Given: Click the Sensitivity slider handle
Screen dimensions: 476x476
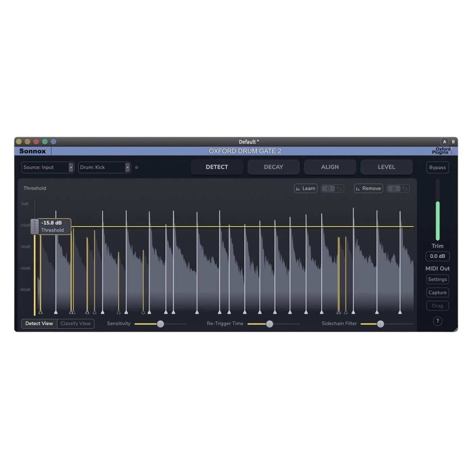Looking at the screenshot, I should [x=160, y=324].
